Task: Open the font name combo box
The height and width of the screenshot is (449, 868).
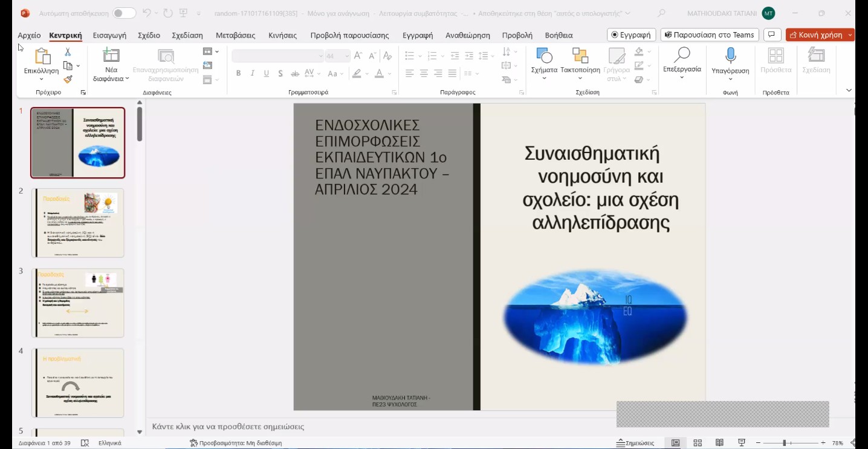Action: click(278, 56)
